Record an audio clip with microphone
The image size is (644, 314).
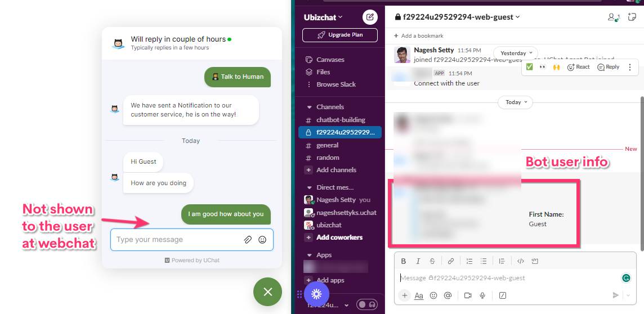482,295
